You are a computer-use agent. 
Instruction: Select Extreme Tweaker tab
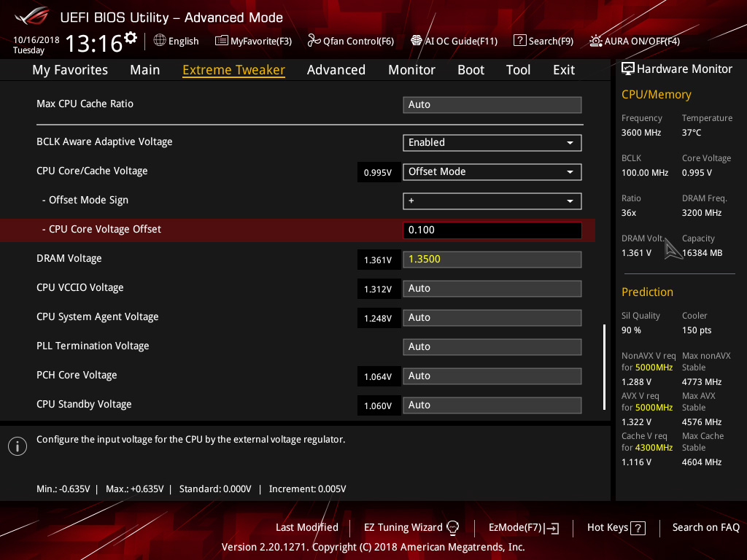(x=234, y=70)
